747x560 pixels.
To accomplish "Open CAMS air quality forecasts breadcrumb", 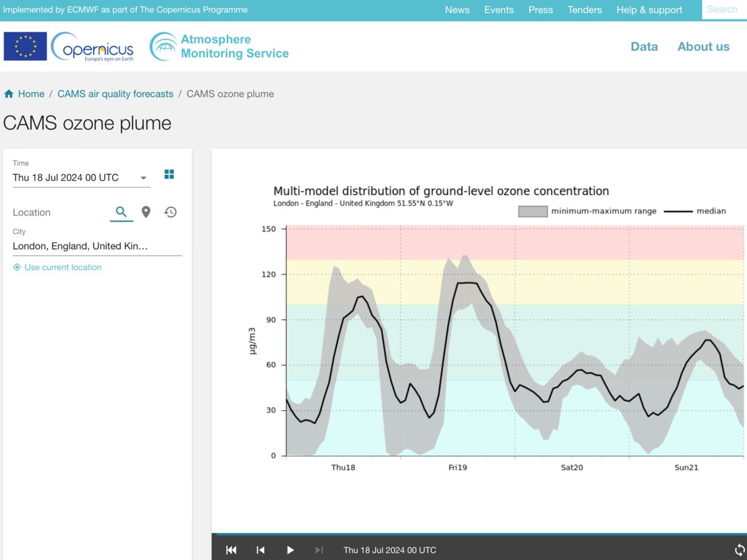I will tap(115, 94).
